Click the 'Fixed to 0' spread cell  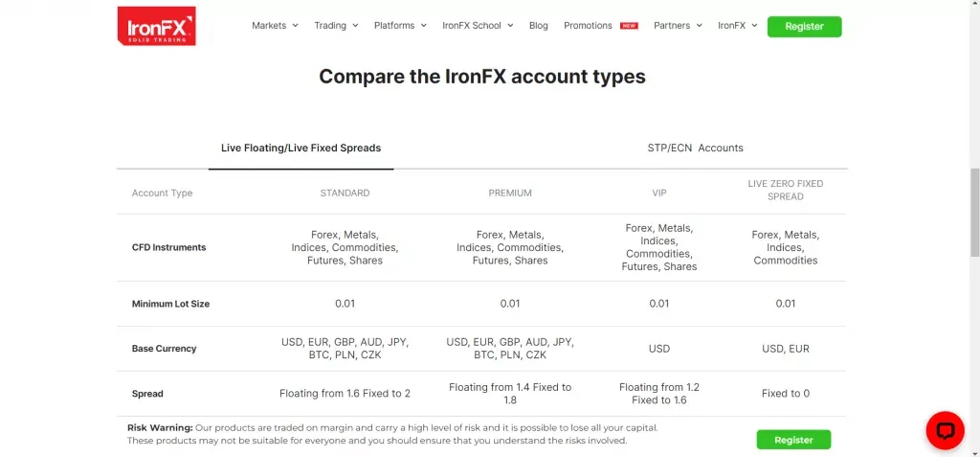[x=786, y=394]
